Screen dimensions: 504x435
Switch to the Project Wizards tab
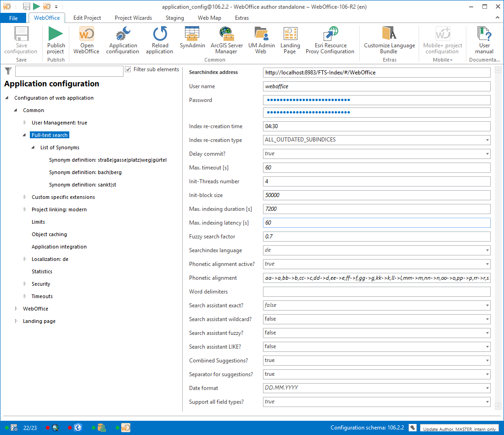click(133, 18)
